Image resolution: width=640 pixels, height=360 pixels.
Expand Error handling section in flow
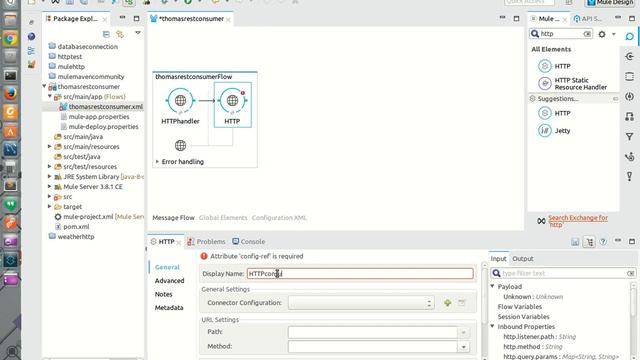pos(157,162)
